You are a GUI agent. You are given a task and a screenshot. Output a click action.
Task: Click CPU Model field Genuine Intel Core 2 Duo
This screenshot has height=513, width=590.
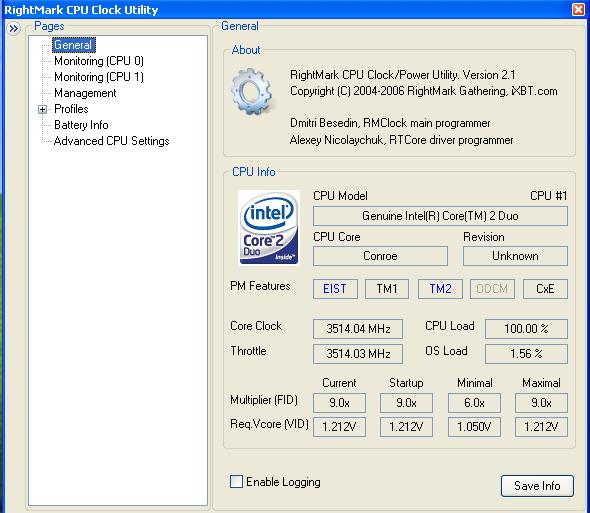point(440,216)
